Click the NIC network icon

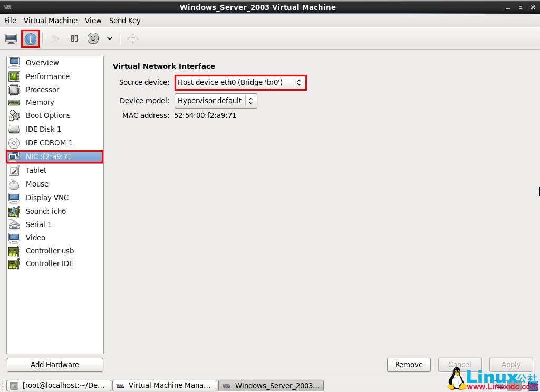pos(14,156)
